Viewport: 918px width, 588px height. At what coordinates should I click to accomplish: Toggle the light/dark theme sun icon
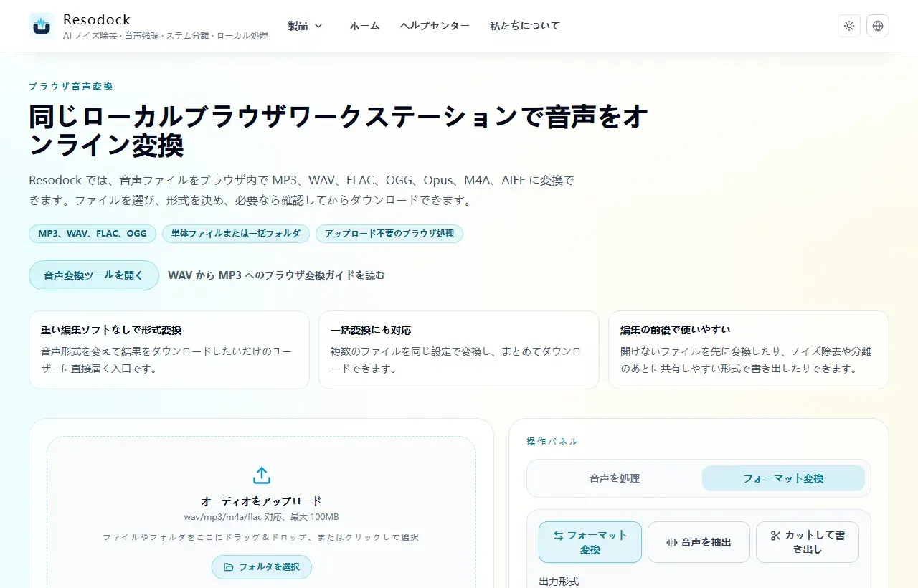849,26
